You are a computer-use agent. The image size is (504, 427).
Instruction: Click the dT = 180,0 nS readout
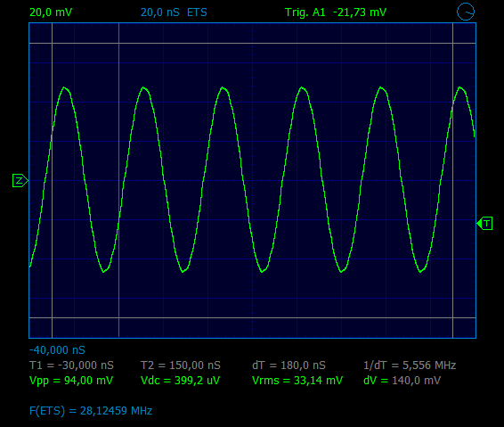click(289, 365)
